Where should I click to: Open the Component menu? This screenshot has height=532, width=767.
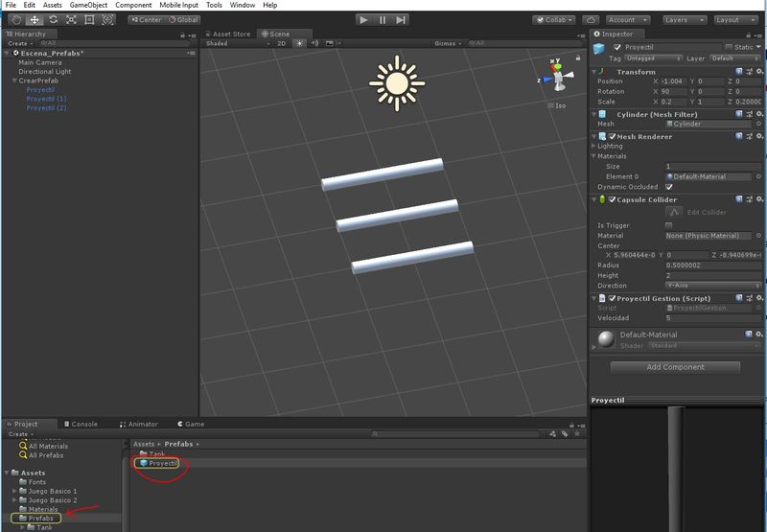click(133, 5)
